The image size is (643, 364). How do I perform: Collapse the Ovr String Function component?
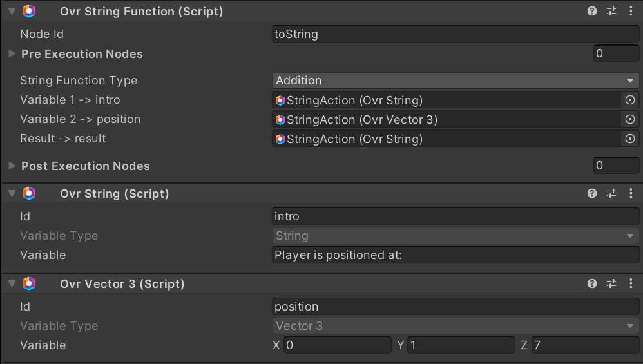[12, 11]
